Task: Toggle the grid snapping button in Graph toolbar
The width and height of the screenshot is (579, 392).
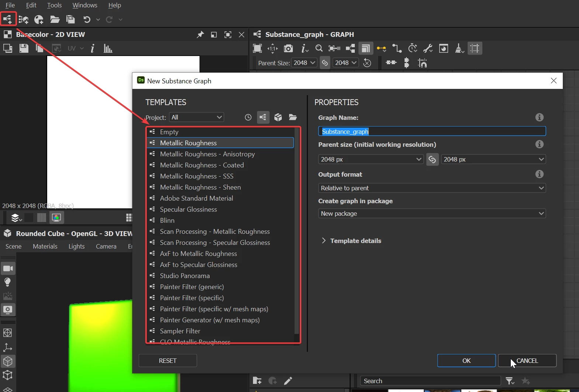Action: point(475,48)
